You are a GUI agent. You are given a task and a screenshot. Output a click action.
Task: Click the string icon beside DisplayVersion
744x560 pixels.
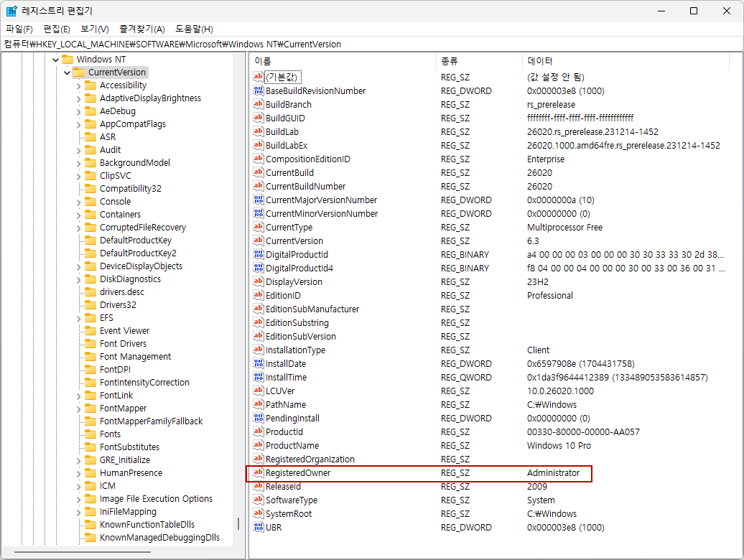coord(258,281)
